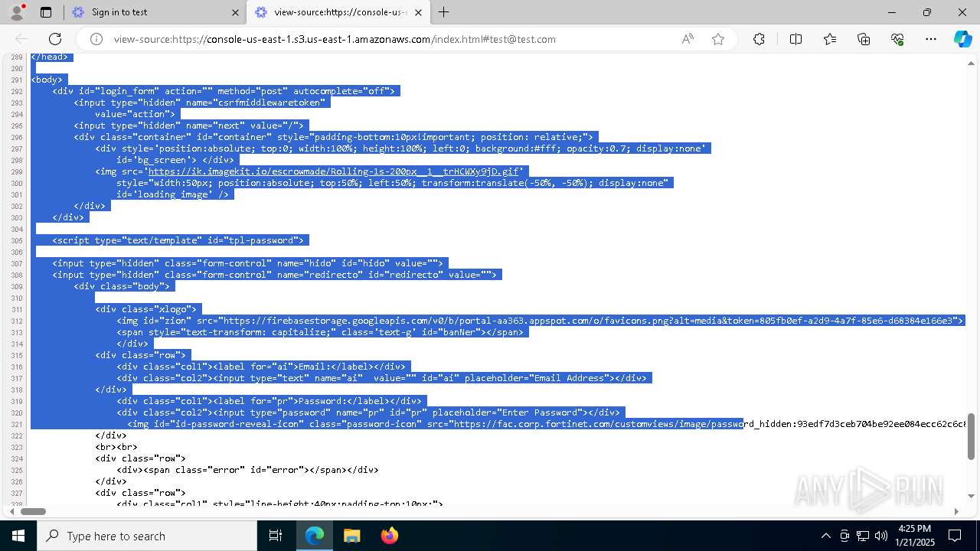The height and width of the screenshot is (551, 980).
Task: Open the Collections icon
Action: point(864,39)
